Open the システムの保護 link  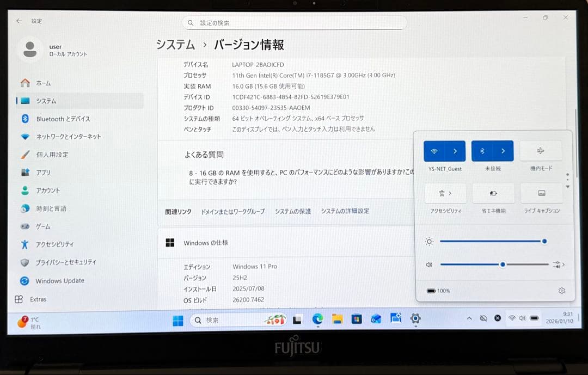(x=293, y=211)
